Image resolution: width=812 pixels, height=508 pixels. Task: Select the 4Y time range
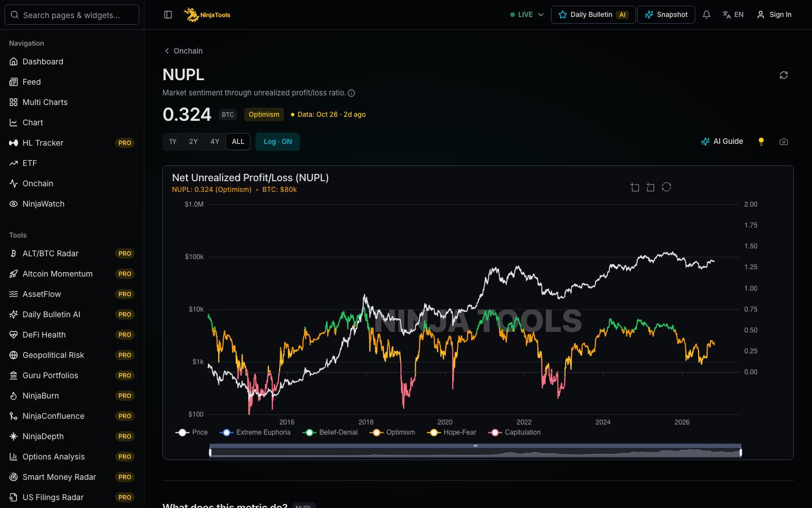pos(215,142)
